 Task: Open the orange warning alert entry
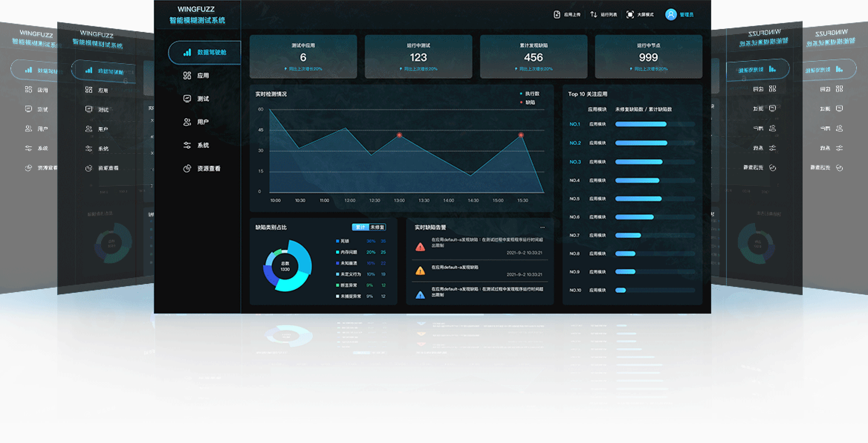(x=480, y=271)
